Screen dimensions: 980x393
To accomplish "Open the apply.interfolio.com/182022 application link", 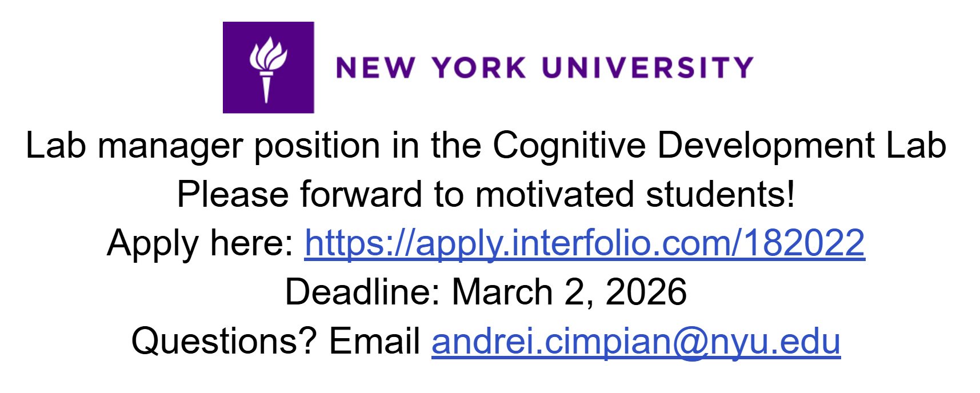I will (584, 243).
